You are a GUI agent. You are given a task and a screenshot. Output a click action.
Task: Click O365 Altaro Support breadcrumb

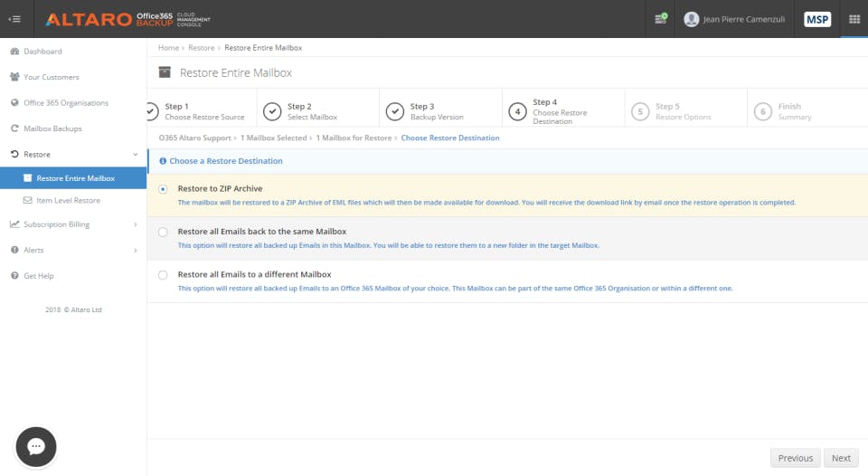195,138
